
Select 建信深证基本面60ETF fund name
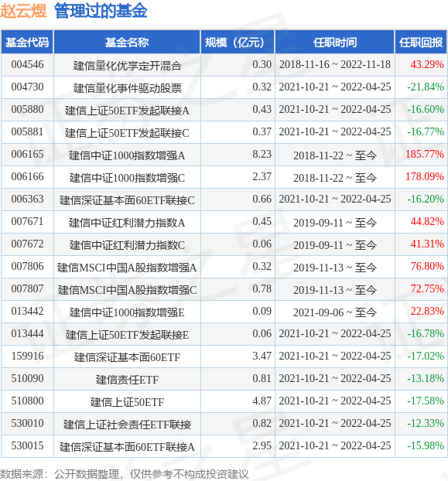127,357
